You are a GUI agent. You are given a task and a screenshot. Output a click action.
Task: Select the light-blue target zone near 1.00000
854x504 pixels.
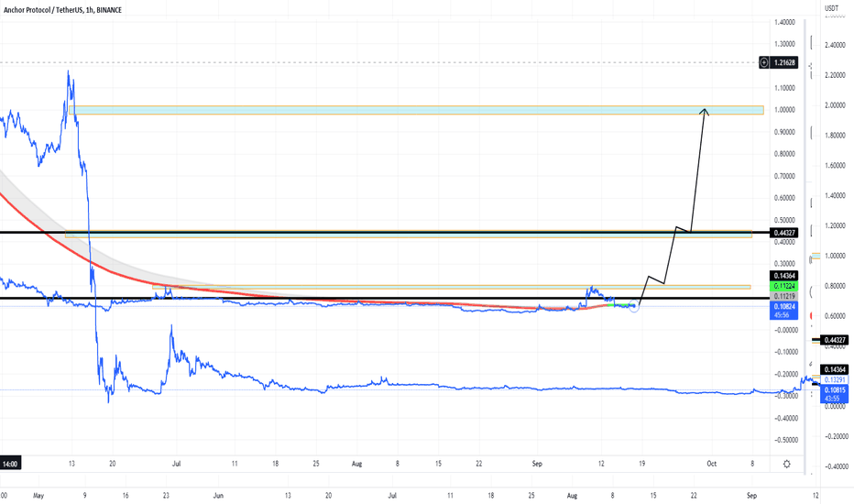[x=416, y=110]
